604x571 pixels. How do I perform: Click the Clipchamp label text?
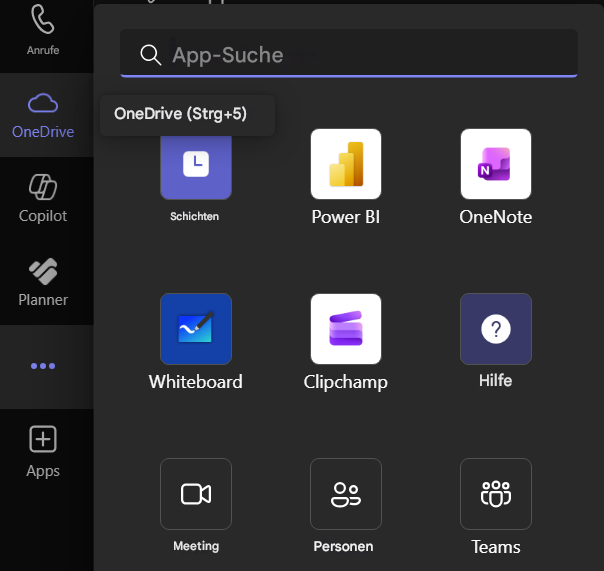346,383
